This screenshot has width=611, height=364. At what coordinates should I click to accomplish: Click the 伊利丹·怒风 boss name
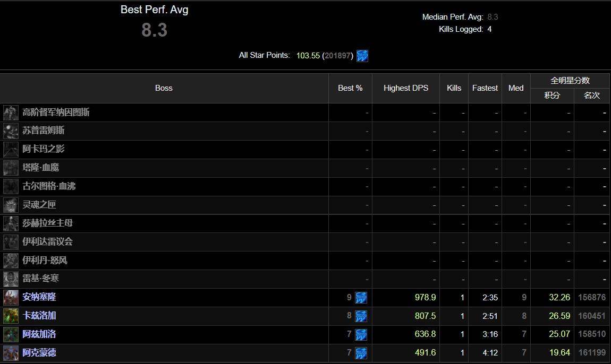(x=45, y=261)
